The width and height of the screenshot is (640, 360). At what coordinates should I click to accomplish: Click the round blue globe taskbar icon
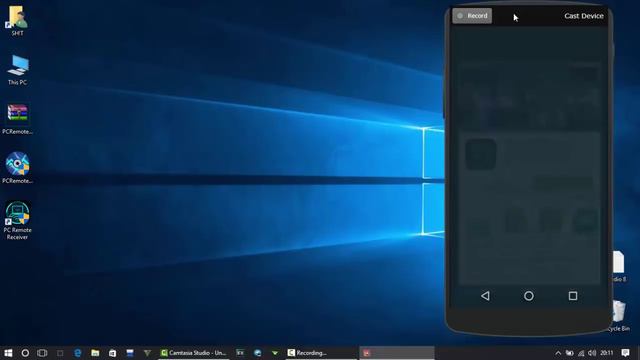pos(258,353)
